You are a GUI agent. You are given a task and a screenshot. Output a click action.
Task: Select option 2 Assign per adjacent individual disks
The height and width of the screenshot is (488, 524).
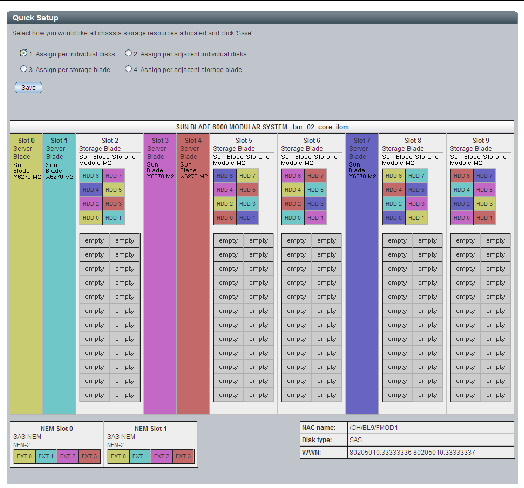pyautogui.click(x=128, y=53)
